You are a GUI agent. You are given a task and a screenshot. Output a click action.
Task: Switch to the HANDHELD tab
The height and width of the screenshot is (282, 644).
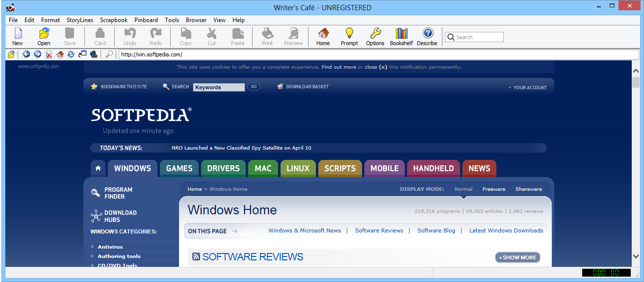pyautogui.click(x=434, y=168)
